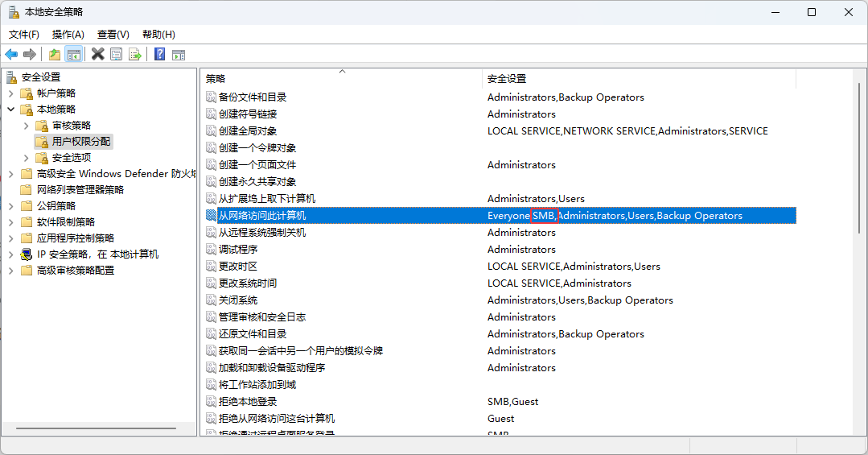Collapse the 本地策略 tree node
This screenshot has width=868, height=455.
[x=11, y=110]
